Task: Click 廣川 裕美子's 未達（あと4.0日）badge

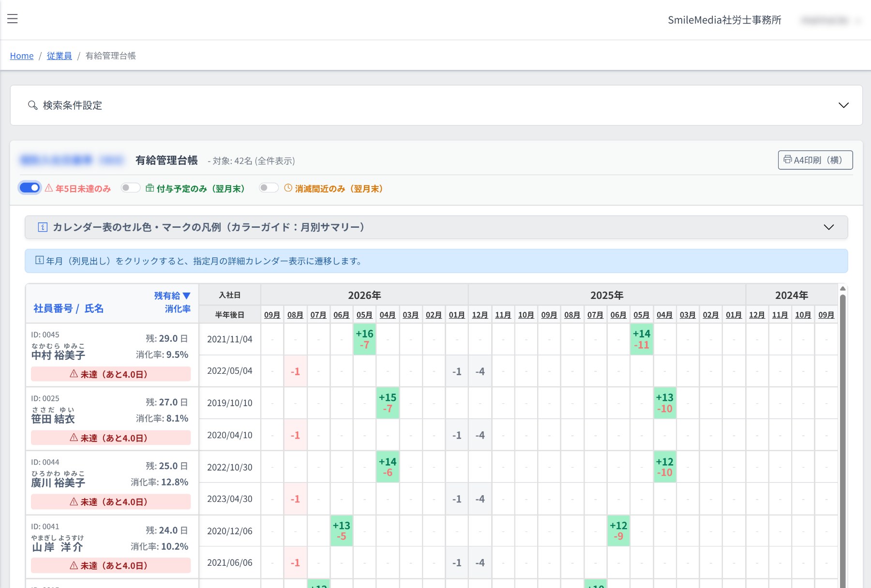Action: [111, 501]
